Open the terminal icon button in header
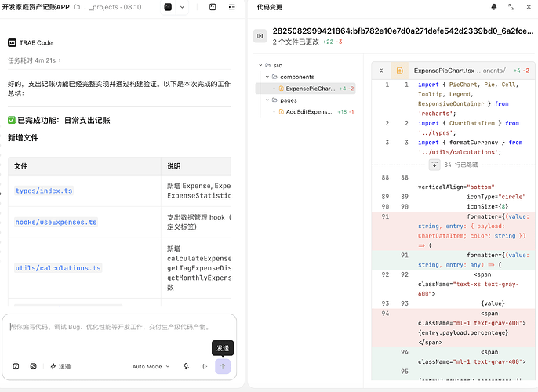The width and height of the screenshot is (538, 392). pos(168,7)
